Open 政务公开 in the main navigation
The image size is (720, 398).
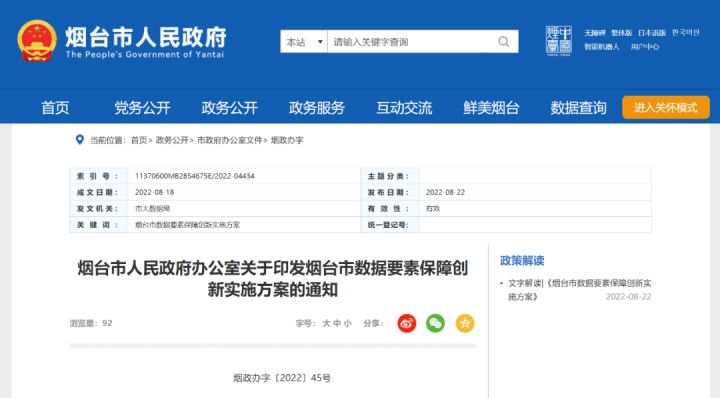(x=230, y=108)
